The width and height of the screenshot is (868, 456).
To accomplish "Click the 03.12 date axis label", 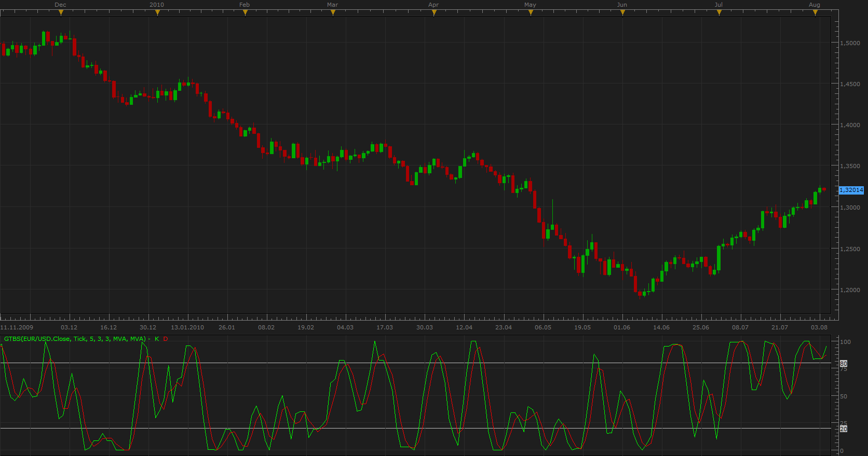I will [69, 327].
